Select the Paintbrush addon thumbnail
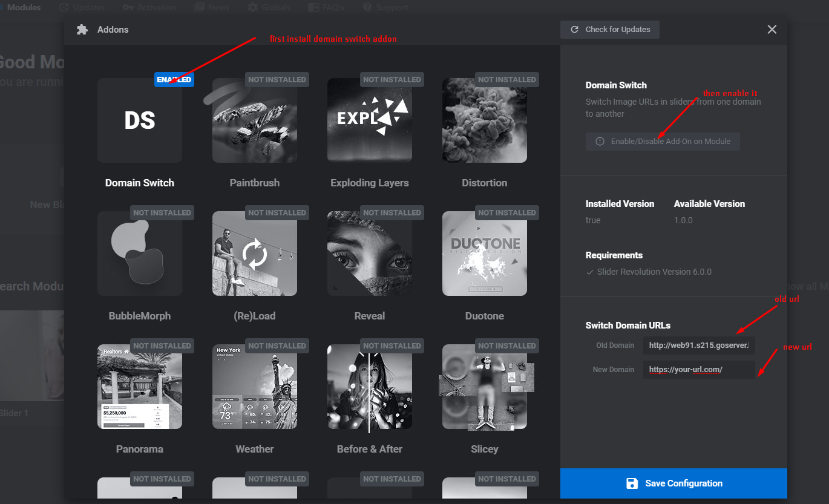Image resolution: width=829 pixels, height=504 pixels. pos(255,120)
